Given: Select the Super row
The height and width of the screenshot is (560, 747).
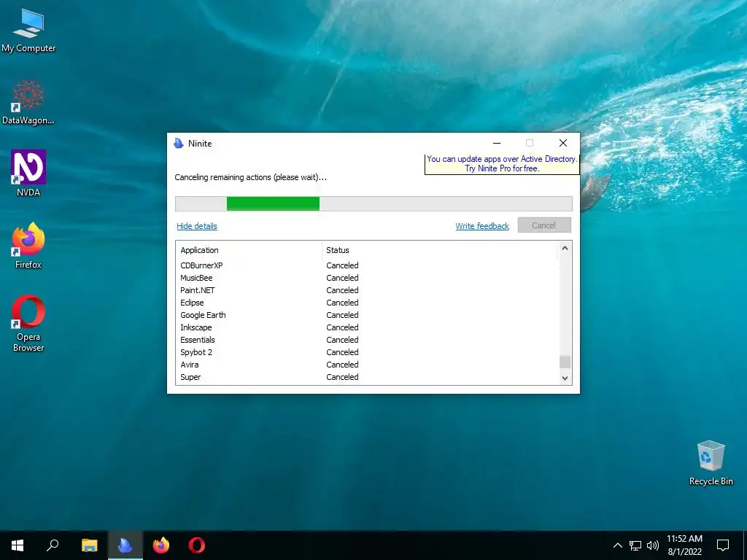Looking at the screenshot, I should tap(368, 377).
